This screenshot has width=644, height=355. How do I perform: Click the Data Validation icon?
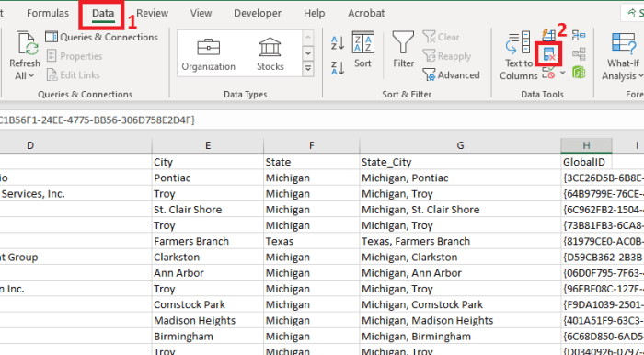[x=548, y=74]
